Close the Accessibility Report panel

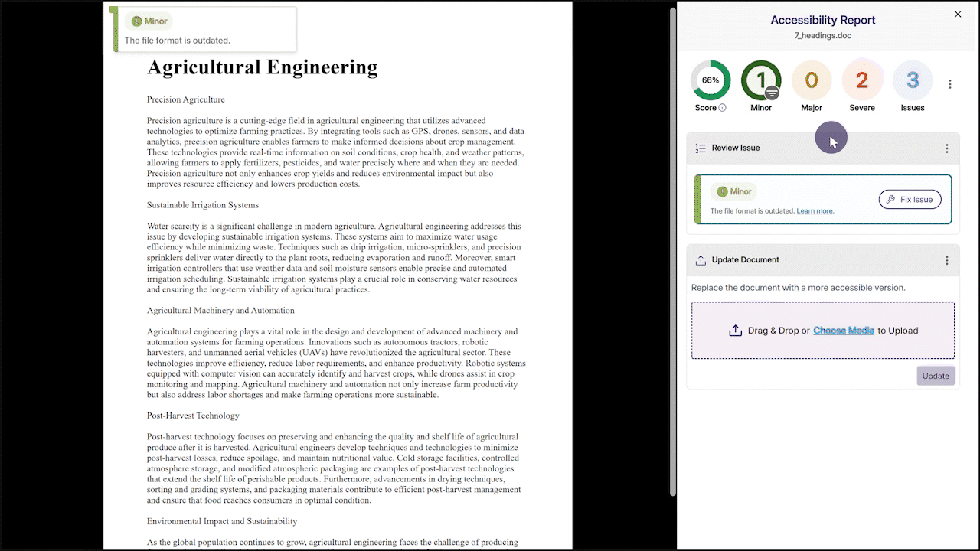pos(957,15)
